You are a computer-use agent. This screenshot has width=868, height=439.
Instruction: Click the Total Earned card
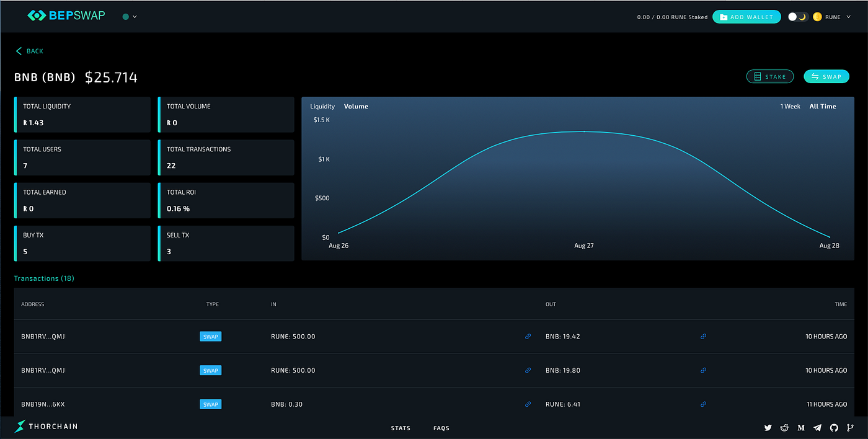[82, 200]
